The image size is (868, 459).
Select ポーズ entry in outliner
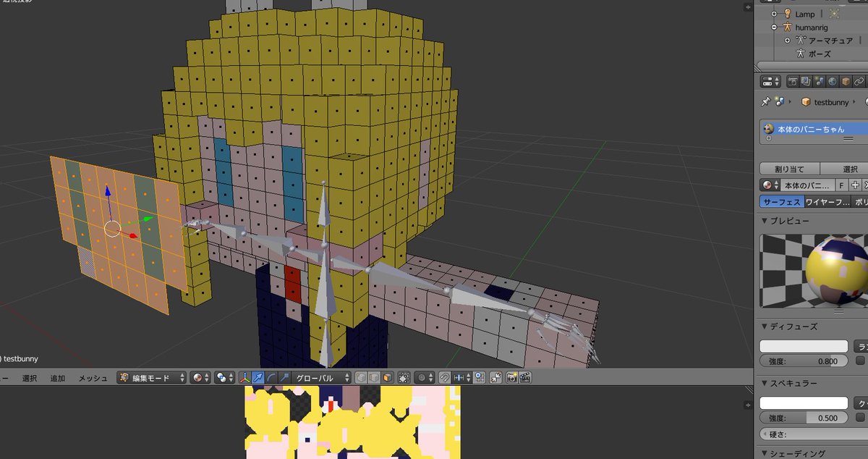pos(820,54)
